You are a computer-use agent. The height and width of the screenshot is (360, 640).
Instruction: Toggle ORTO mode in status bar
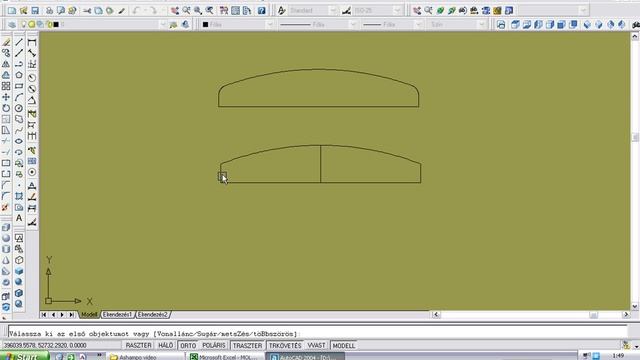(x=188, y=345)
